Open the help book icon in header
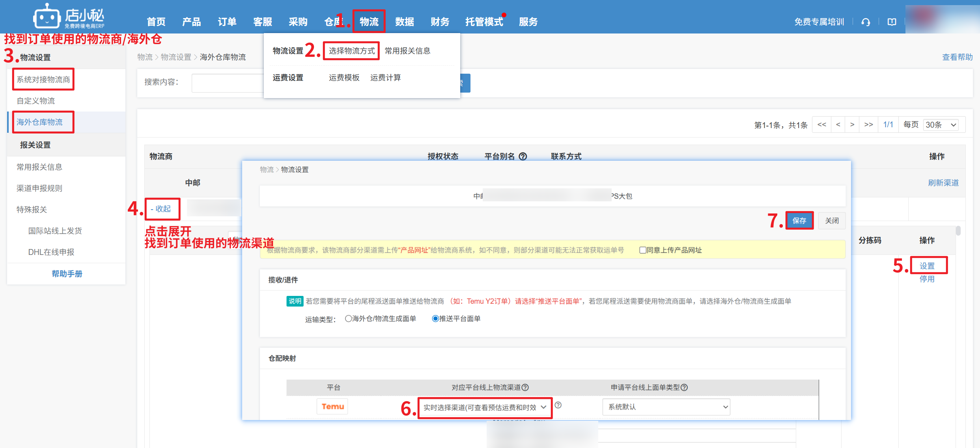980x448 pixels. [892, 22]
